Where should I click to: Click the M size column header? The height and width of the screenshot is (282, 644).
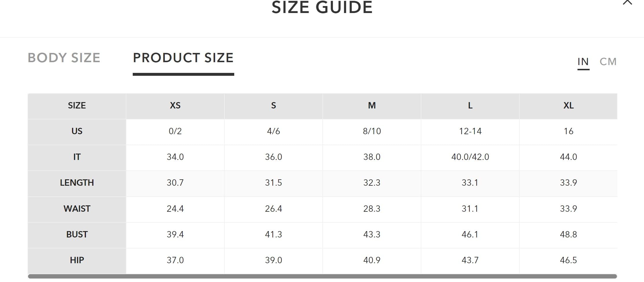[372, 106]
